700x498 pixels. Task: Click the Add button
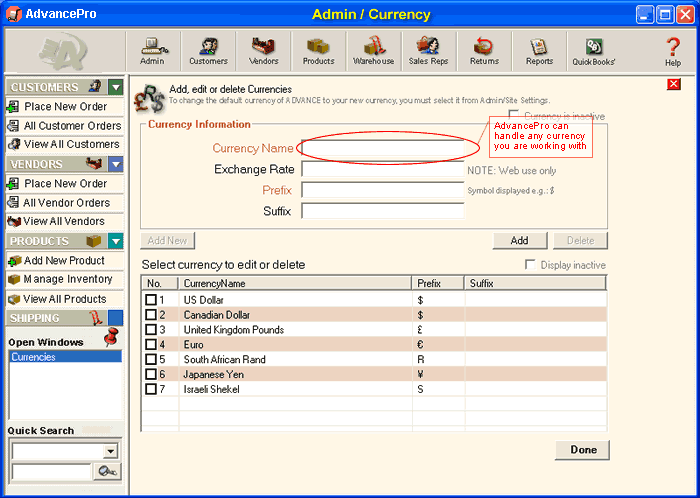520,241
